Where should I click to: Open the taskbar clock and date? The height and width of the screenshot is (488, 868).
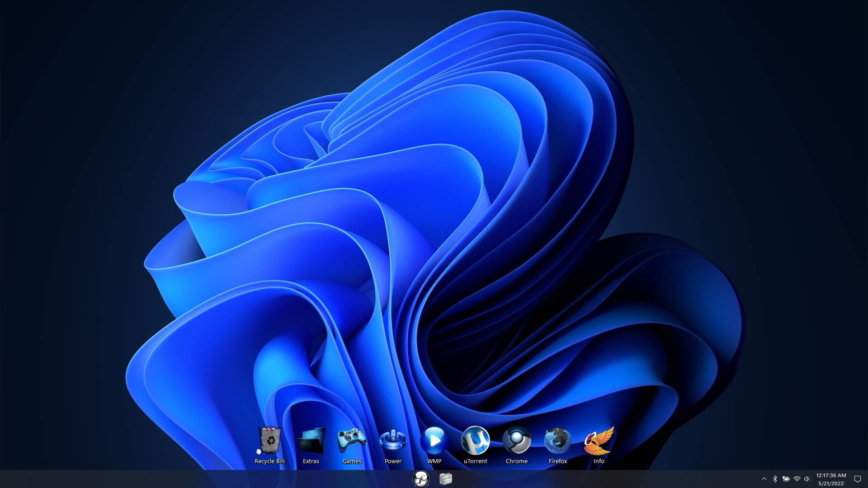point(831,479)
